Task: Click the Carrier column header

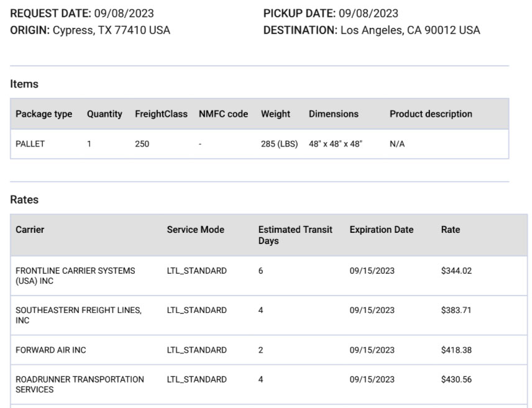Action: click(30, 230)
